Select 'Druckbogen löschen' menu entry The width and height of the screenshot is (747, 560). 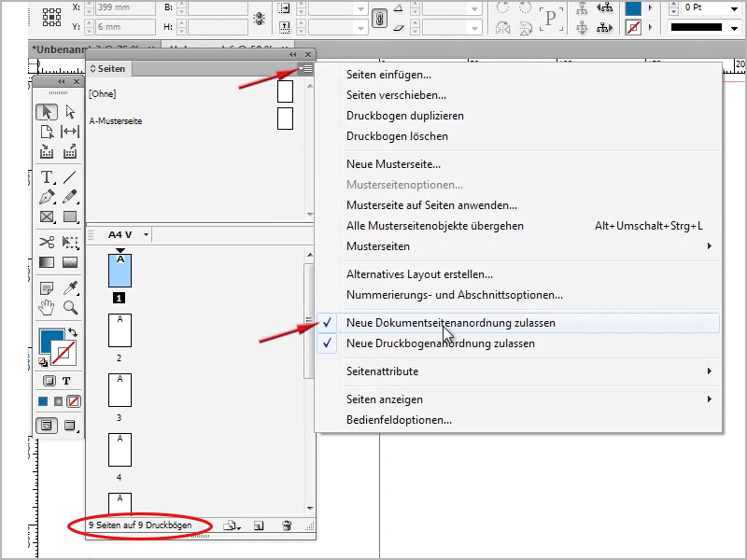coord(398,136)
